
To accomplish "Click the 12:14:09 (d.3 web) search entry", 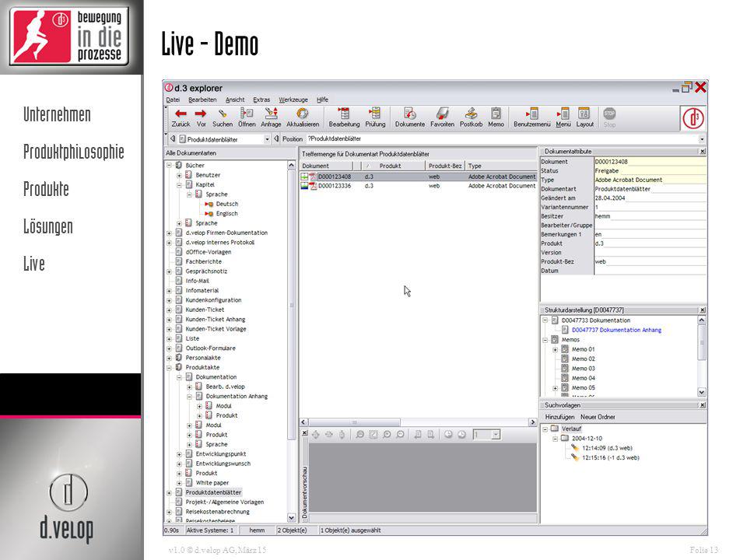I will 607,448.
